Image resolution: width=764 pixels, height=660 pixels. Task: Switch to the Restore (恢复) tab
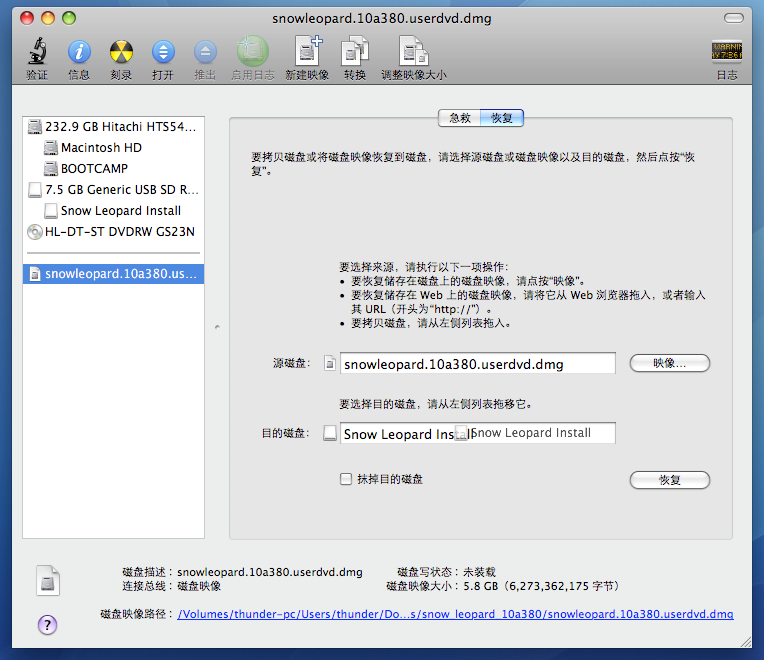pos(502,118)
